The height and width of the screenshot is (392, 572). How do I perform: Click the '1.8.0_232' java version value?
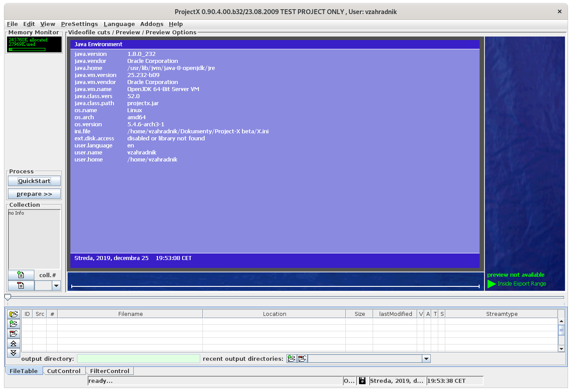point(141,54)
